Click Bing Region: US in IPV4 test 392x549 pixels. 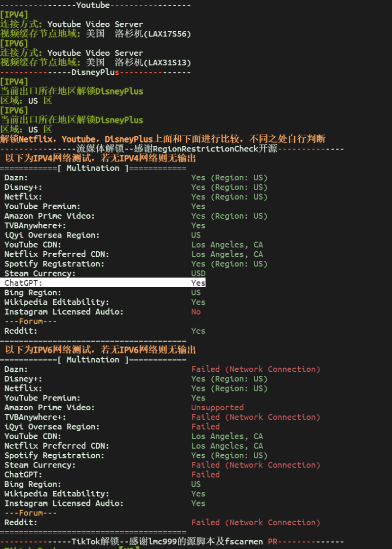pyautogui.click(x=102, y=292)
